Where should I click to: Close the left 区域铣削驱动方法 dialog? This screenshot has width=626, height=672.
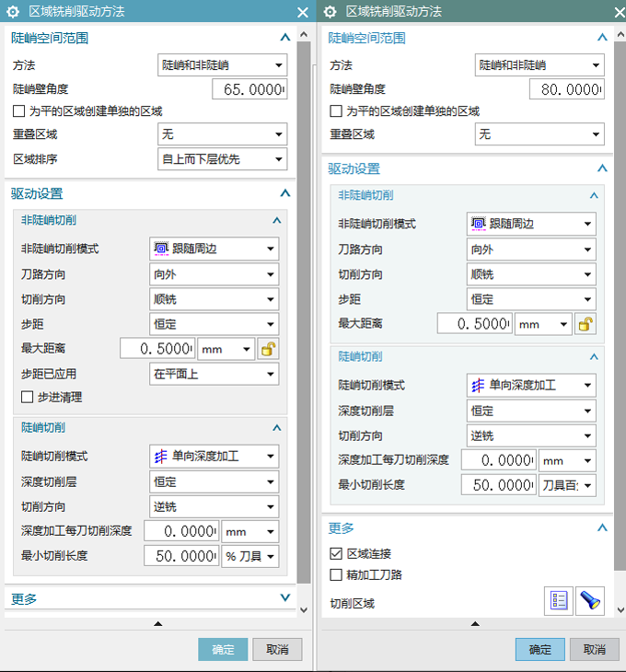303,12
